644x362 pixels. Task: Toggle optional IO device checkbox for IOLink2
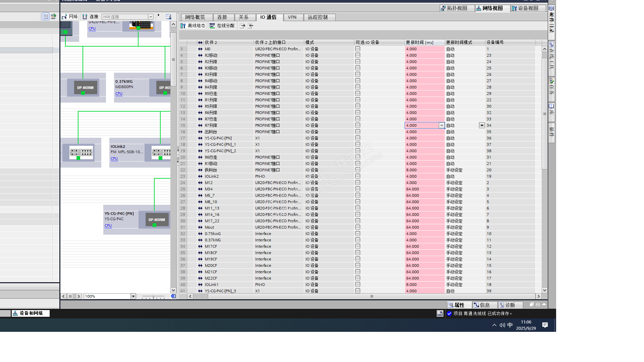(358, 176)
